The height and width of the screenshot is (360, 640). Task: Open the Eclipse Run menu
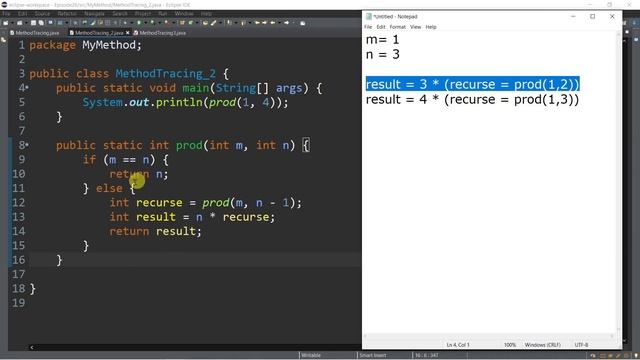click(162, 13)
